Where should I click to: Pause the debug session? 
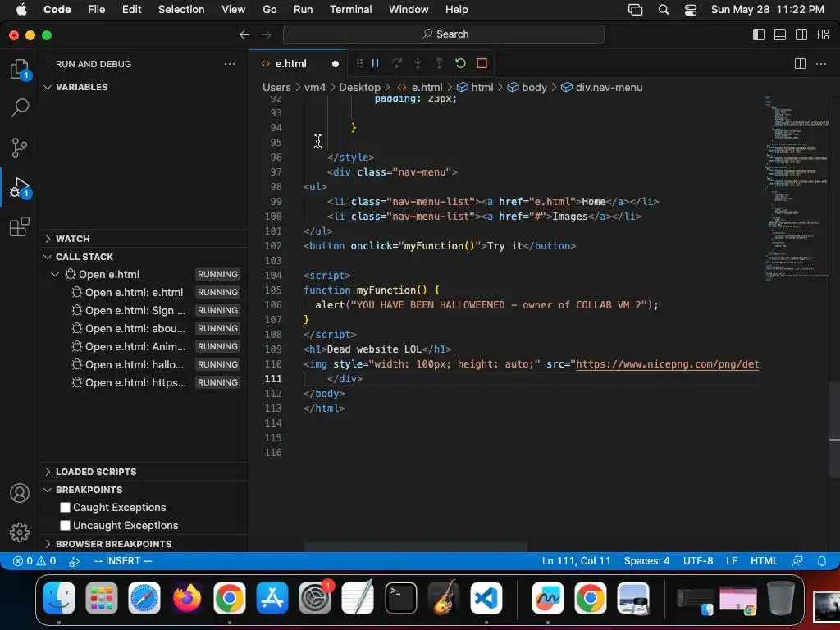click(375, 63)
